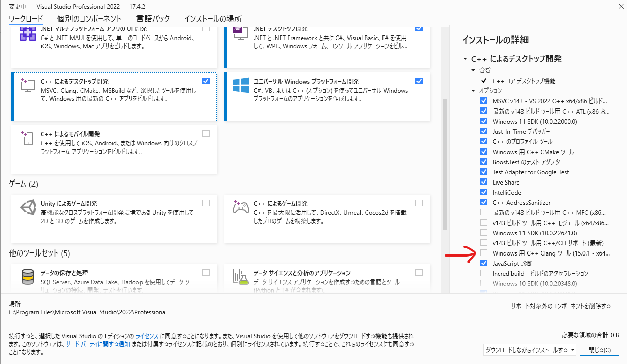Check C++ によるモバイル開発 workload checkbox
The height and width of the screenshot is (364, 627).
click(x=205, y=134)
